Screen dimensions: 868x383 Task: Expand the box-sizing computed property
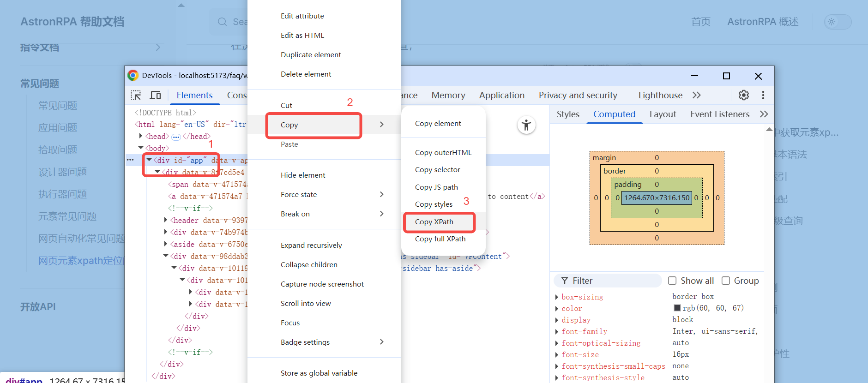pos(556,297)
